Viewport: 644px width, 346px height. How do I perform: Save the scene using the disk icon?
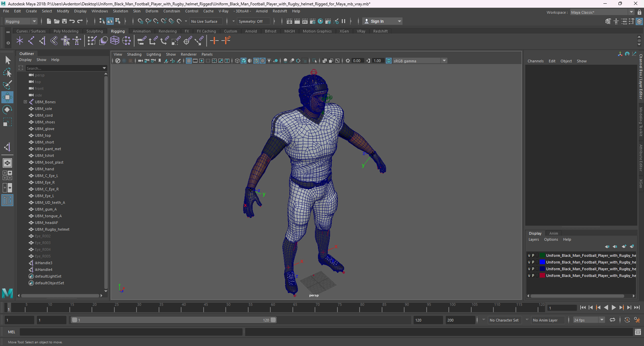[64, 21]
